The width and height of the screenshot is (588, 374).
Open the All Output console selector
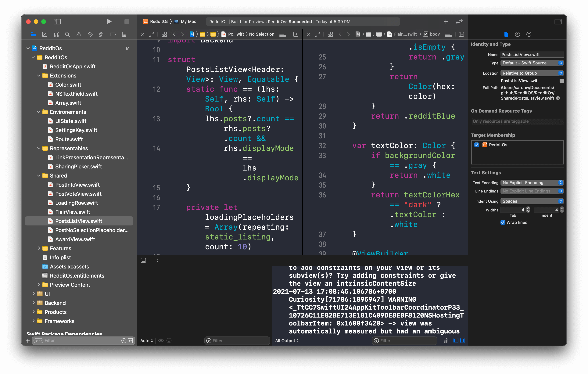pos(287,340)
